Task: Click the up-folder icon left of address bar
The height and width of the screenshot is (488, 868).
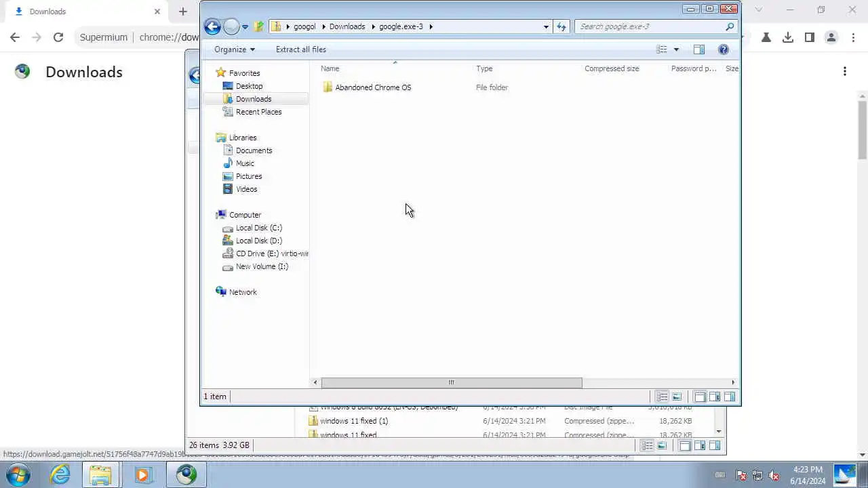Action: point(258,26)
